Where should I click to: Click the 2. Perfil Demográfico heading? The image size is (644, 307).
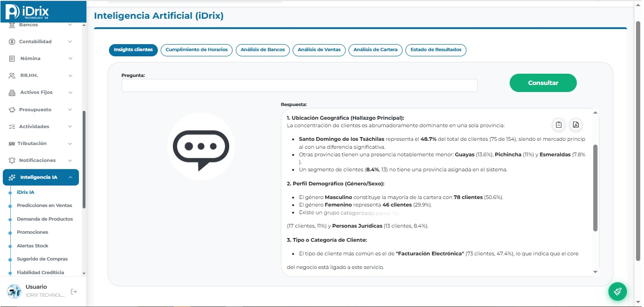click(336, 184)
